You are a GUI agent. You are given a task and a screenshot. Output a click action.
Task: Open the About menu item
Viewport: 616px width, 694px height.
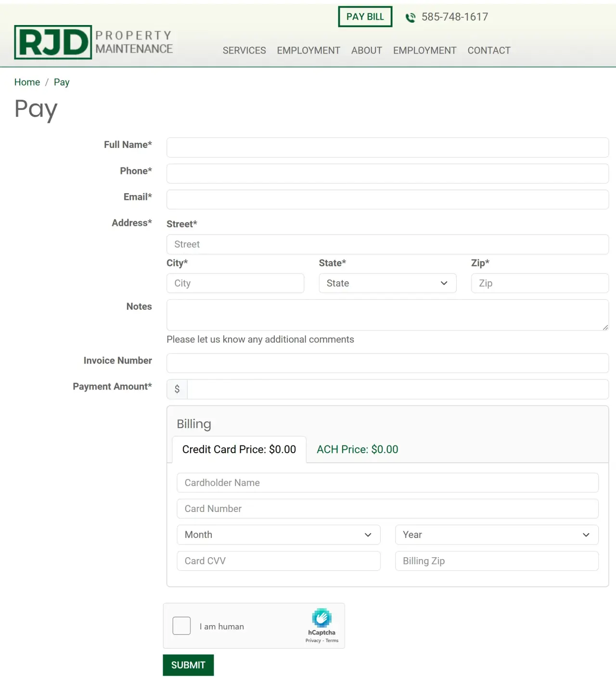[x=367, y=51]
